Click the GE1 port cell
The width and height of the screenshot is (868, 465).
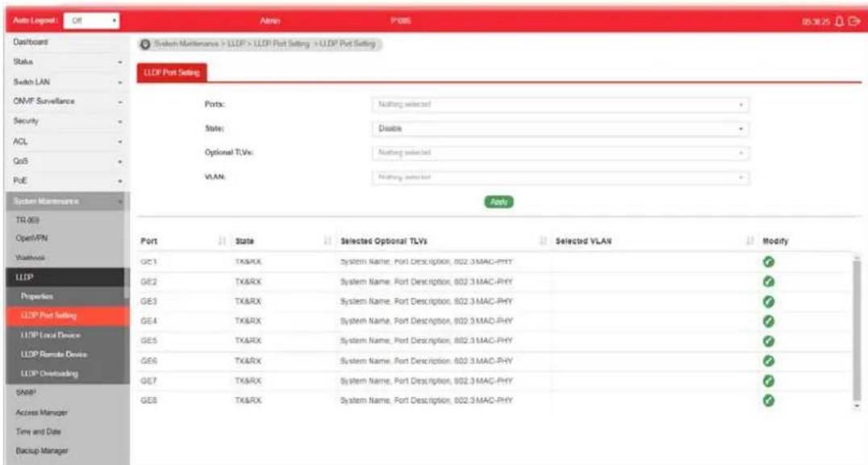(x=149, y=262)
